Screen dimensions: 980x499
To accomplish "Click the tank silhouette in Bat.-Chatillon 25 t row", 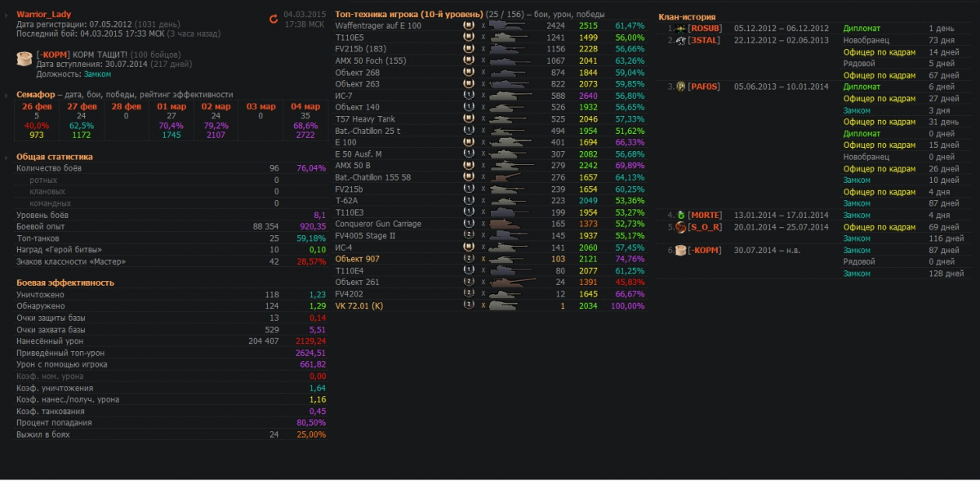I will [x=508, y=130].
